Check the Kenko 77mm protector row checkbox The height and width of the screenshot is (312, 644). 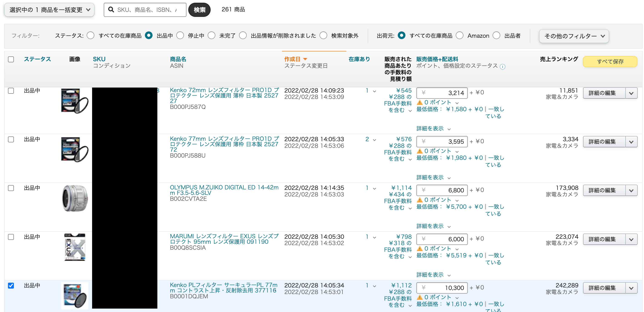pos(11,139)
